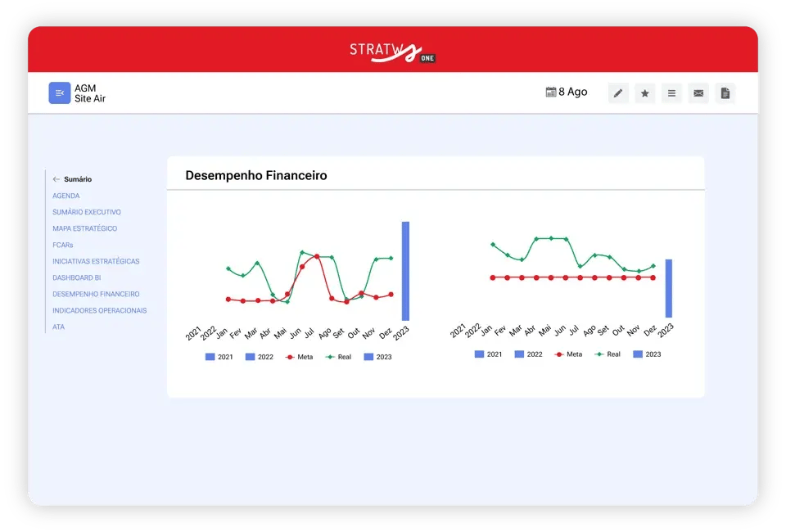The image size is (786, 532).
Task: Open the 8 Ago date selector
Action: (x=567, y=92)
